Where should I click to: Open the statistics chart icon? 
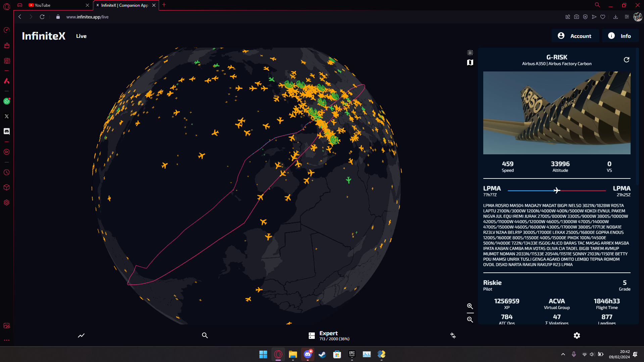coord(81,335)
